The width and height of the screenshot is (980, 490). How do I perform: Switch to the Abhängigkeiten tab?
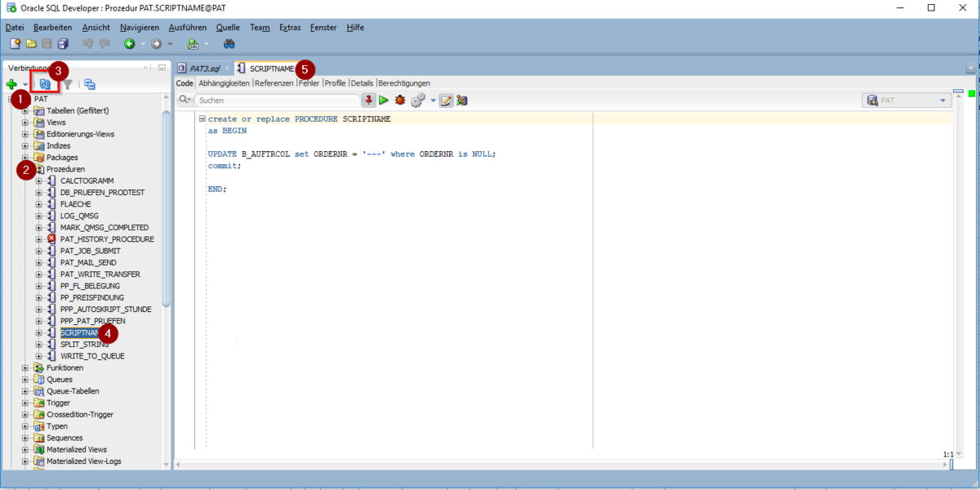[x=224, y=82]
